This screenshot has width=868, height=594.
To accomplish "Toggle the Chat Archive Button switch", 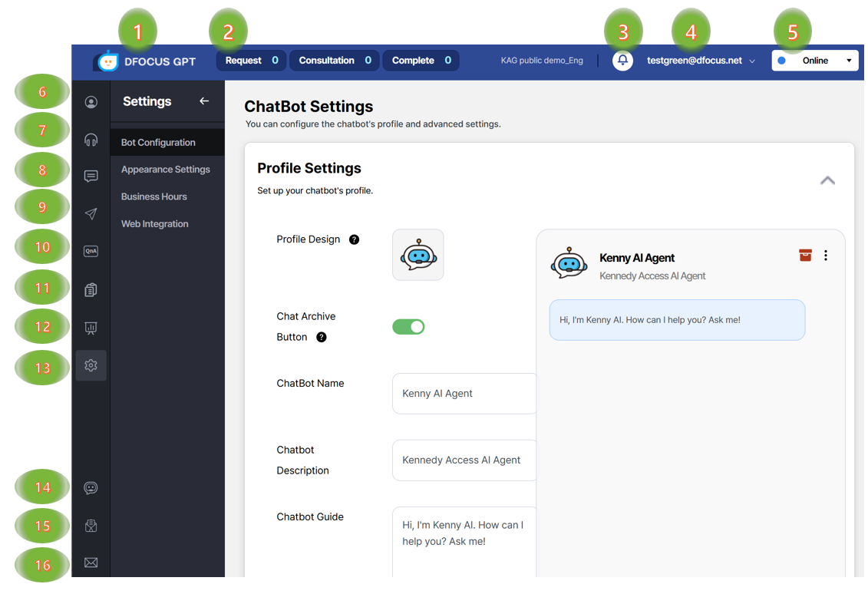I will click(x=408, y=327).
